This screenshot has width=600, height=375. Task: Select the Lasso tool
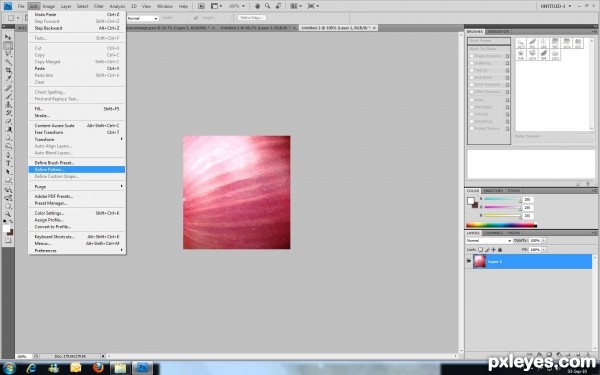[8, 54]
